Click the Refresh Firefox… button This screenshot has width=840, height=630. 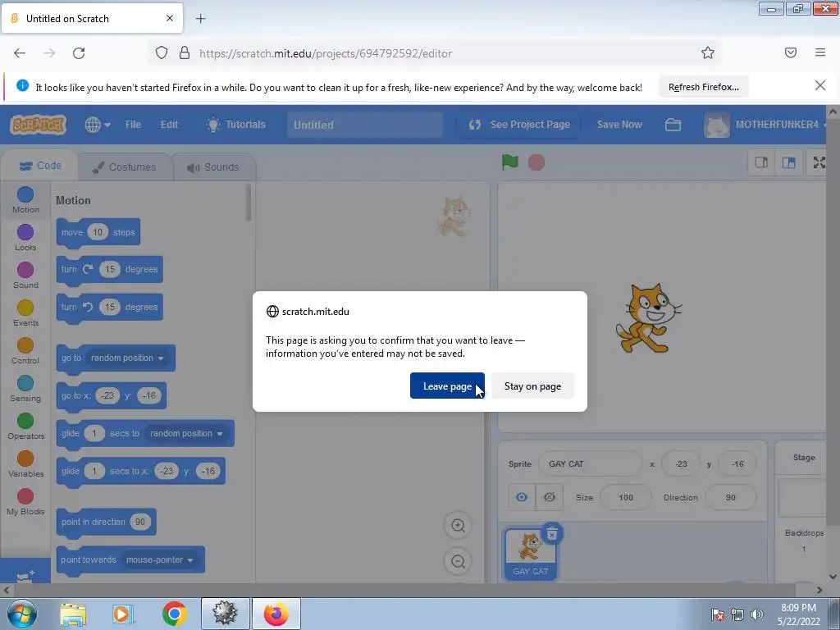point(703,87)
